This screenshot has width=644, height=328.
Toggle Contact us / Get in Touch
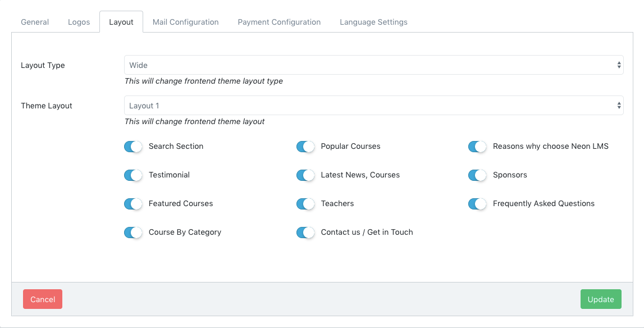[305, 233]
